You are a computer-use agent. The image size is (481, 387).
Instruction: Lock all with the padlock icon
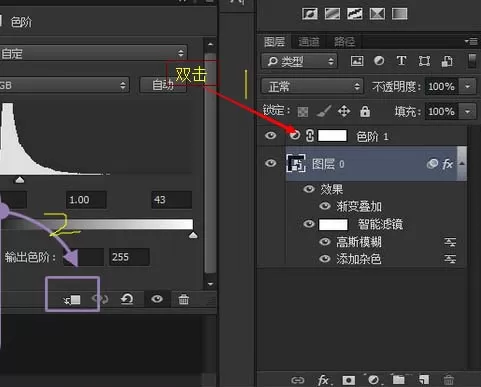[365, 111]
